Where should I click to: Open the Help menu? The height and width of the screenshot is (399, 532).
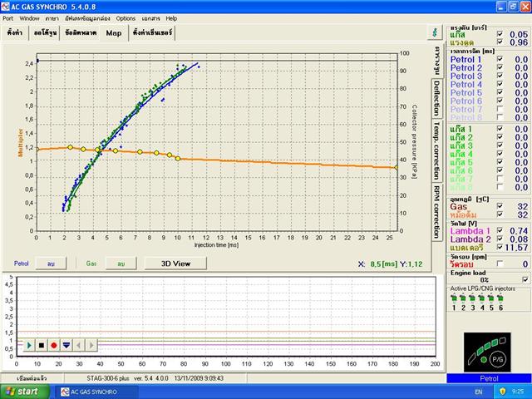click(x=171, y=17)
